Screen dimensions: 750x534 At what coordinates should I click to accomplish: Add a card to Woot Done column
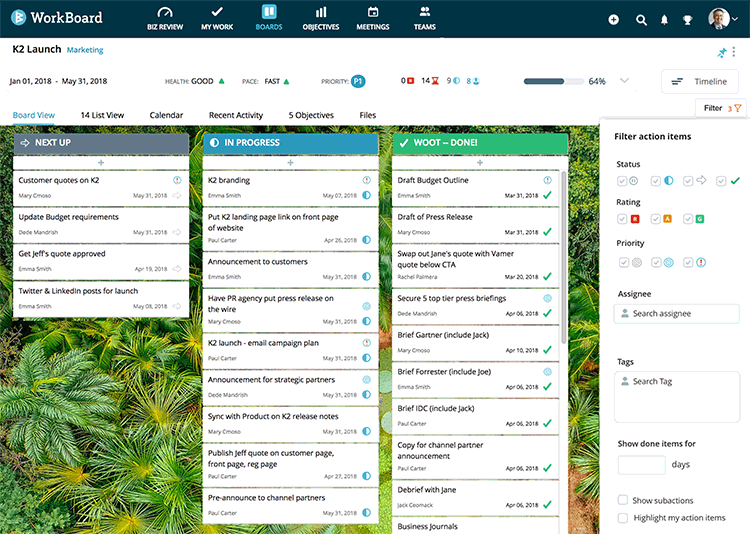click(480, 163)
